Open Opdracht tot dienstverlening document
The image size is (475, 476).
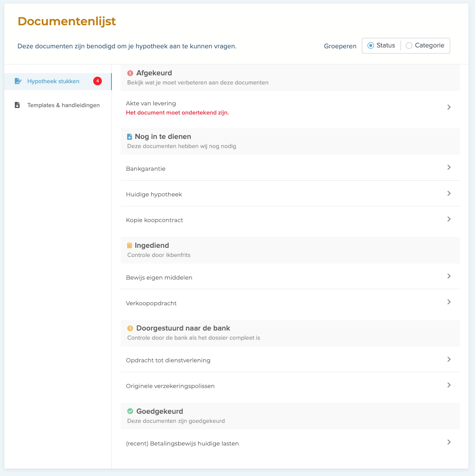point(168,360)
